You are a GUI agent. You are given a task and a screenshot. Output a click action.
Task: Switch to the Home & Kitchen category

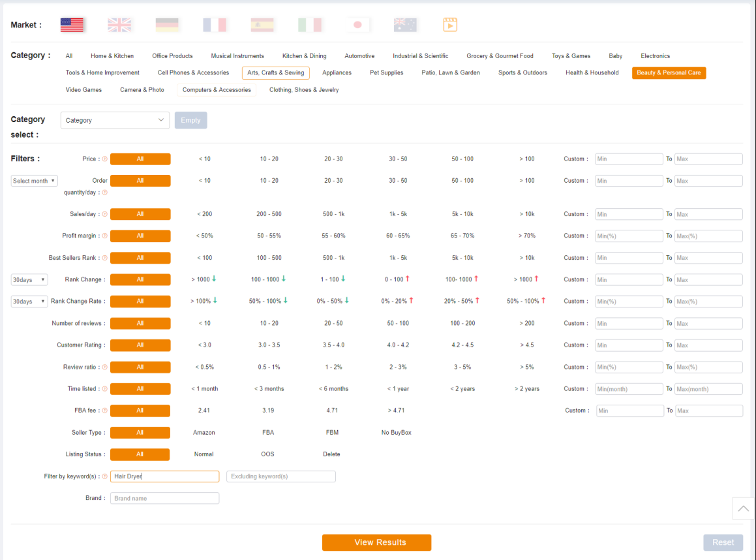tap(112, 56)
